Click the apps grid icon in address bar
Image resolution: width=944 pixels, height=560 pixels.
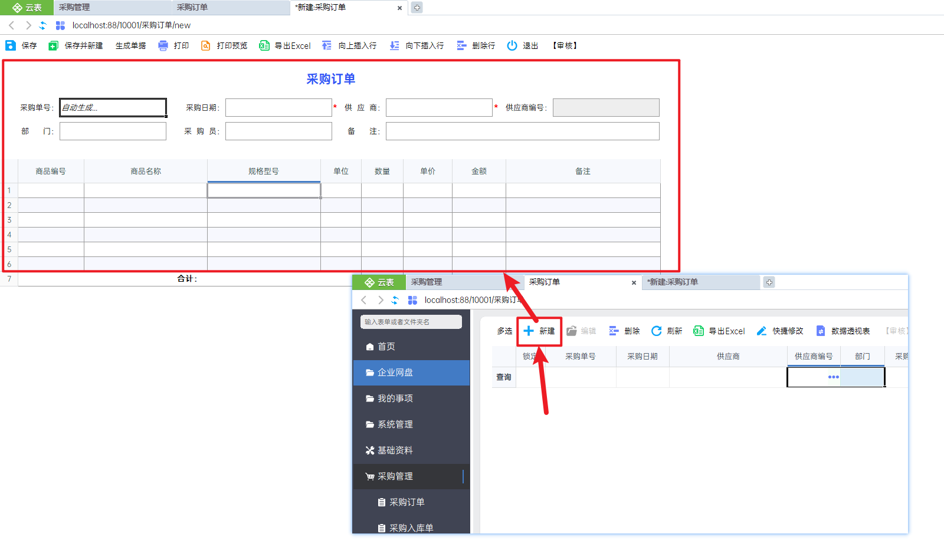60,25
